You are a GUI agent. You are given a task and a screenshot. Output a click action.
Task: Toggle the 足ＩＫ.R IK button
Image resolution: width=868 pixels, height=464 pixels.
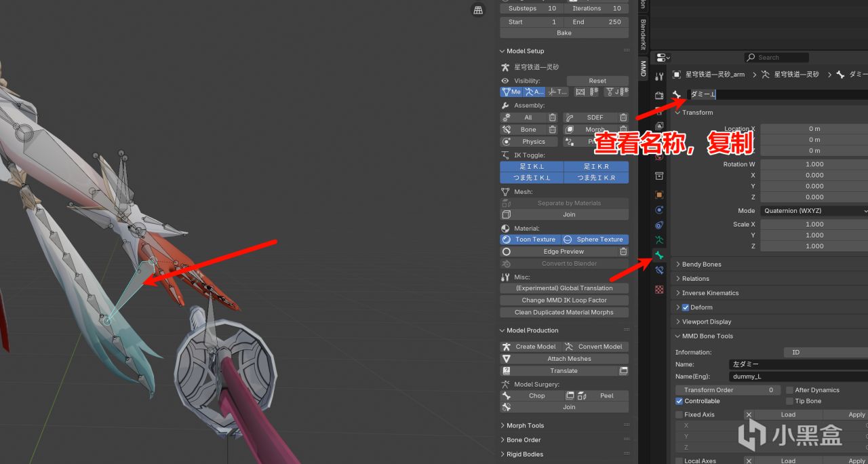pos(597,166)
